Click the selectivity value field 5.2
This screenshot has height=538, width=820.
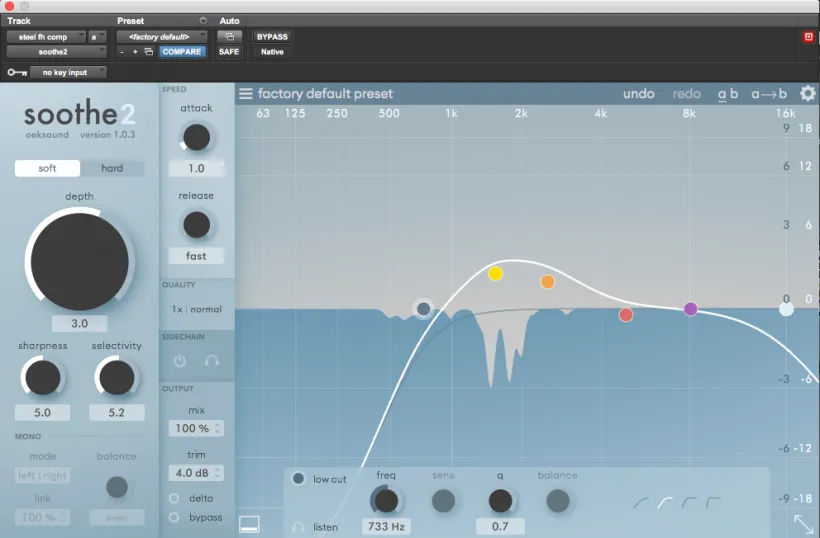click(117, 413)
